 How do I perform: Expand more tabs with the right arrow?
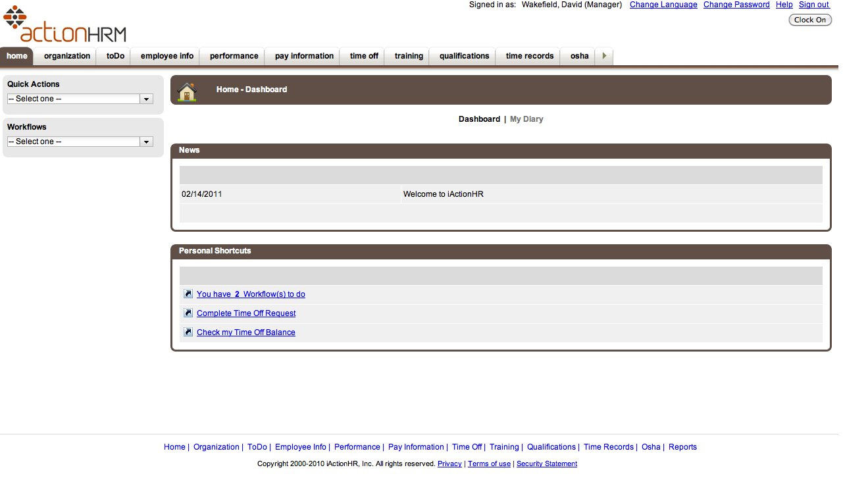(604, 56)
